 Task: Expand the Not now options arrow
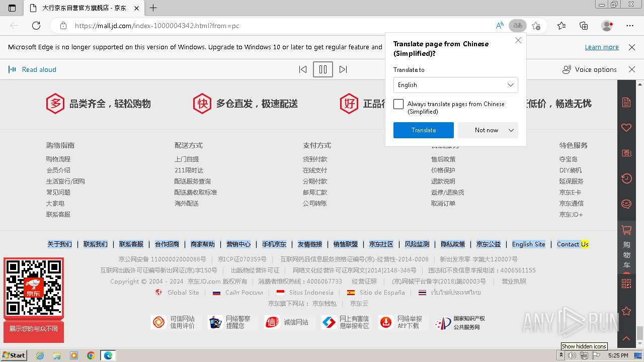click(511, 130)
